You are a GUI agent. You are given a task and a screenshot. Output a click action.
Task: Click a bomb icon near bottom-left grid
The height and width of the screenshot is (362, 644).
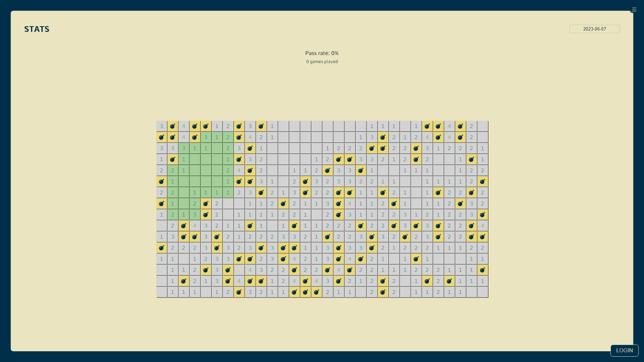(x=183, y=281)
